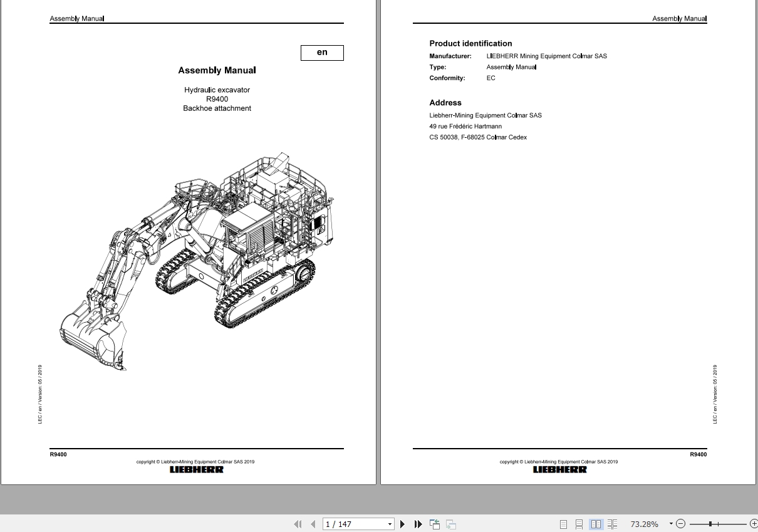This screenshot has width=758, height=532.
Task: Switch to single page view
Action: (563, 524)
